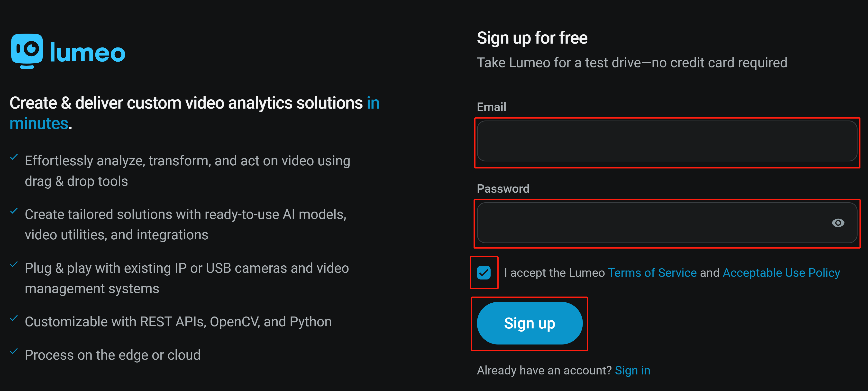The width and height of the screenshot is (868, 391).
Task: Show password using the eye icon
Action: coord(838,223)
